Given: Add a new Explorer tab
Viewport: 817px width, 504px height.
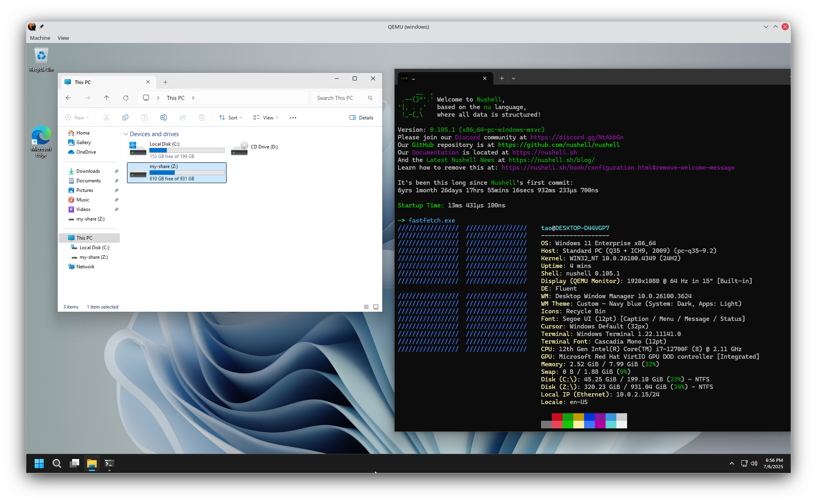Looking at the screenshot, I should tap(166, 82).
